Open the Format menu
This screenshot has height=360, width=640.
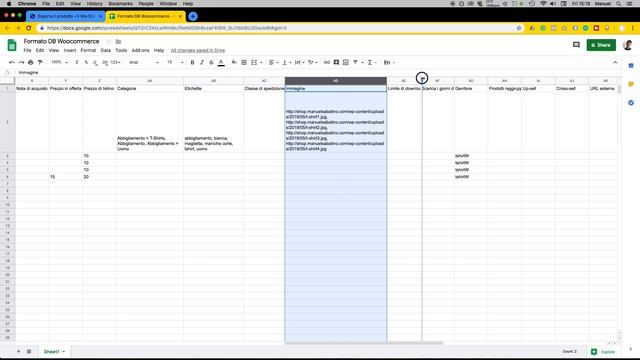[x=88, y=50]
